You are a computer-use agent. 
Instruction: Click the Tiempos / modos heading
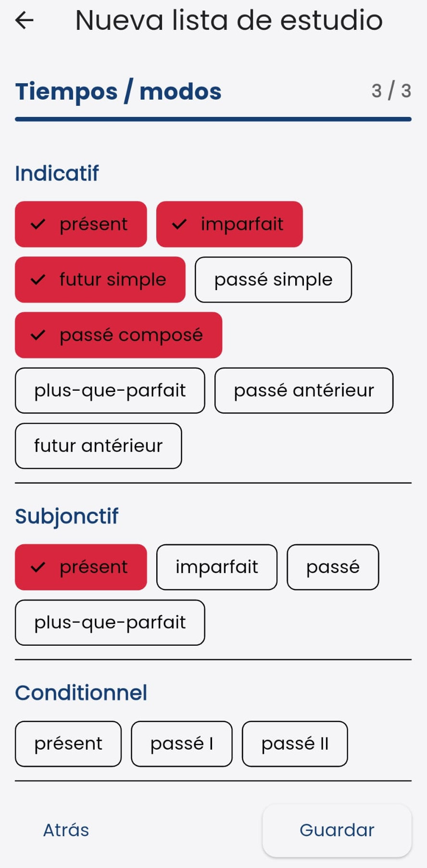118,91
